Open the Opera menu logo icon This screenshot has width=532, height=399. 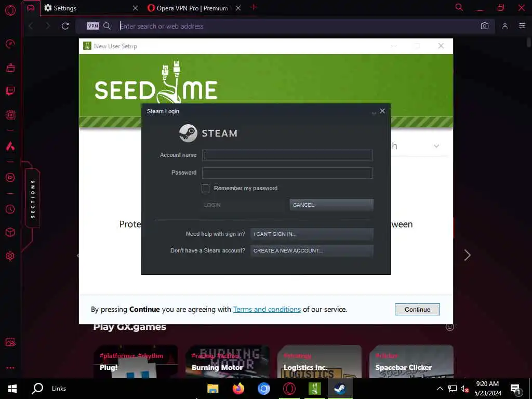(x=10, y=10)
